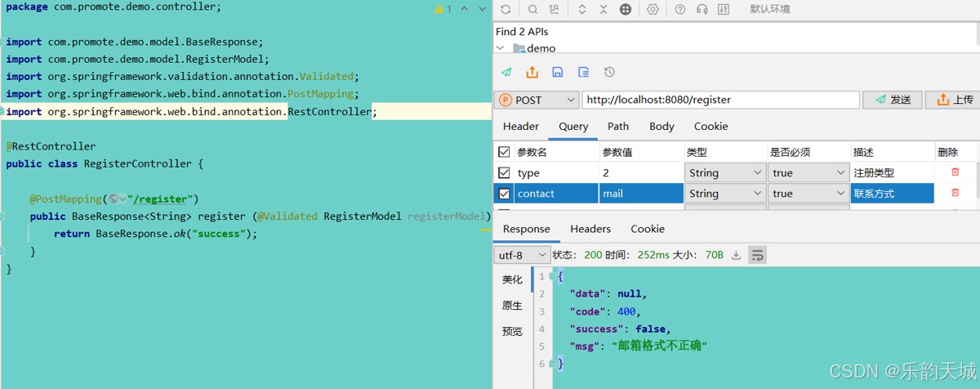Uncheck the type parameter checkbox

504,172
